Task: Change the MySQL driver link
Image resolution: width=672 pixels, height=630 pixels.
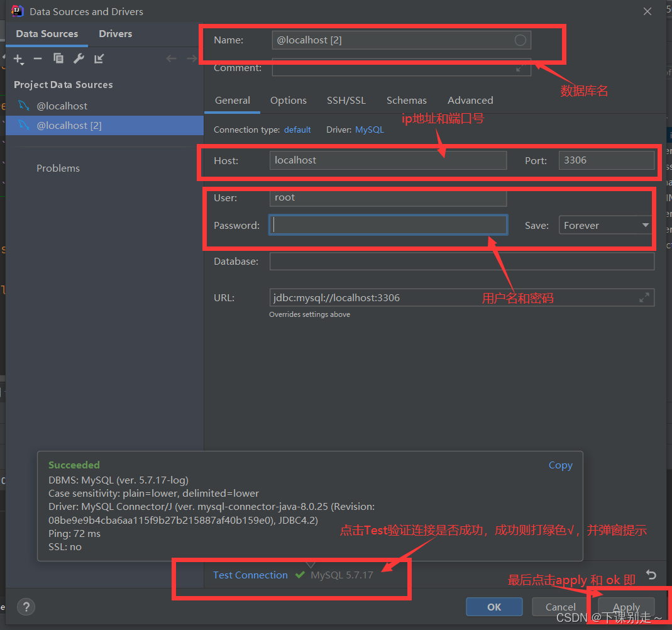Action: click(x=370, y=130)
